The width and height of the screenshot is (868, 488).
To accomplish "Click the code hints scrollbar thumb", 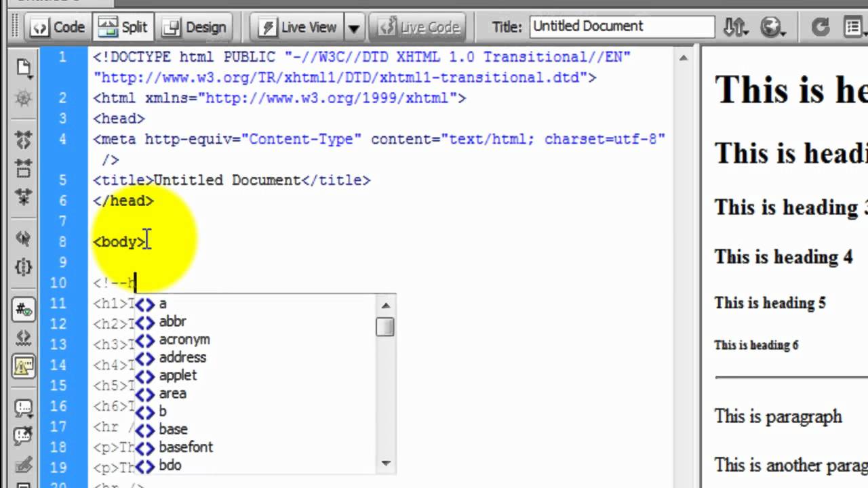I will tap(385, 327).
